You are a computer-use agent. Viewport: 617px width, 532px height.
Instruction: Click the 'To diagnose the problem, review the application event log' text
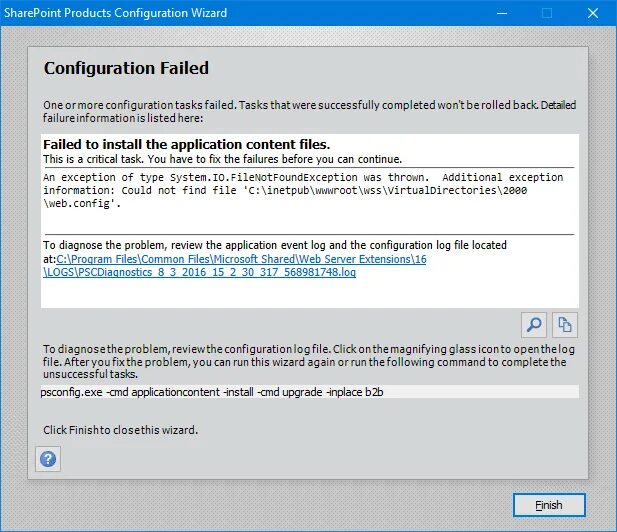coord(275,245)
